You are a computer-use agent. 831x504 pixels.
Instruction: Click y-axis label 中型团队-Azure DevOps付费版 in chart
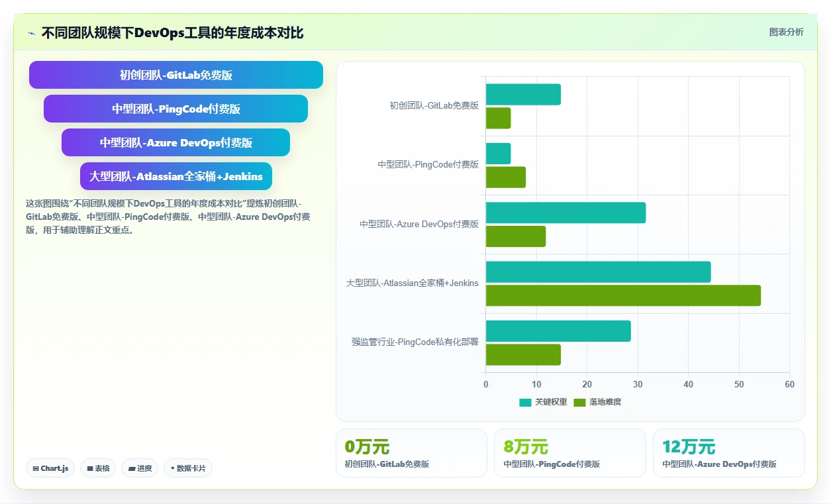pos(419,224)
